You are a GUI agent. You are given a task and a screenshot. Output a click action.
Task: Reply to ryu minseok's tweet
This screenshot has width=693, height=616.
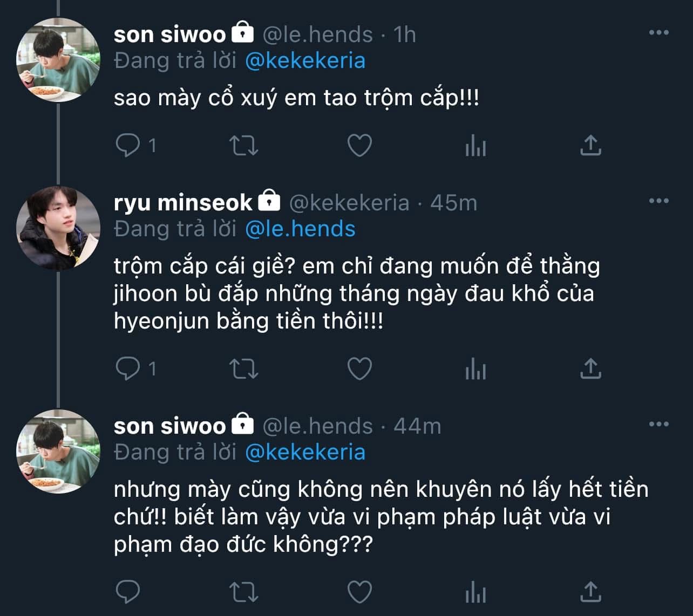[x=128, y=368]
